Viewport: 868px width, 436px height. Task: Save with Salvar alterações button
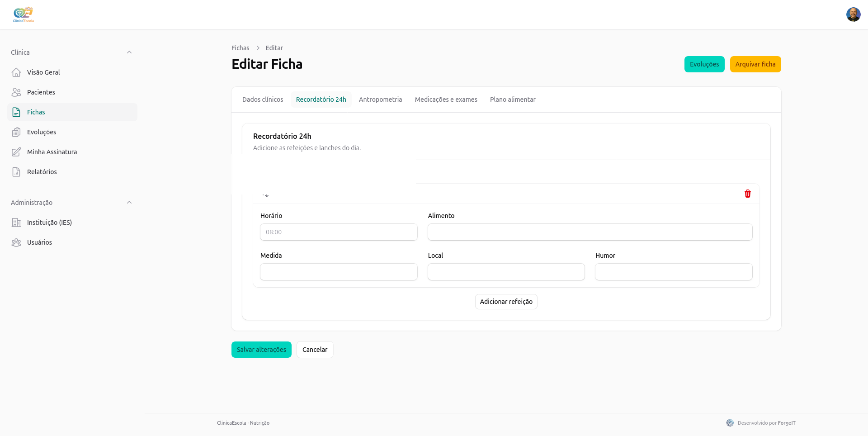tap(261, 350)
